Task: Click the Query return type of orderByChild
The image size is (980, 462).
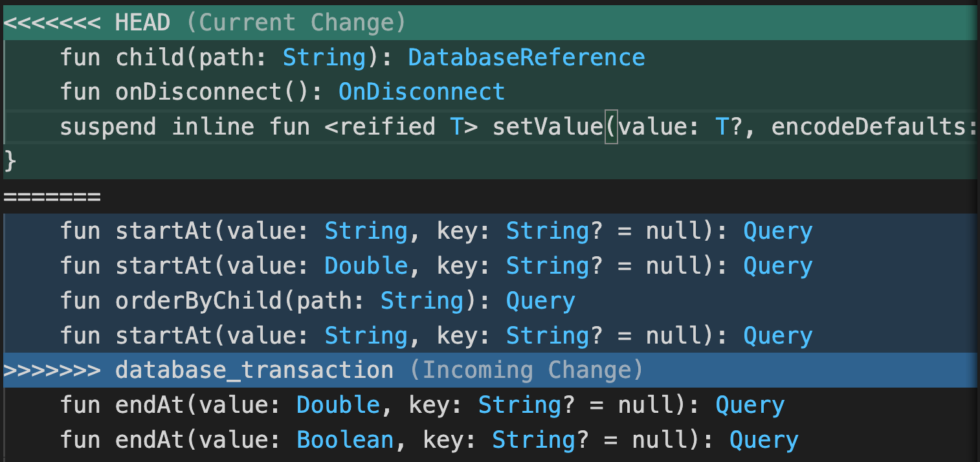Action: click(x=540, y=302)
